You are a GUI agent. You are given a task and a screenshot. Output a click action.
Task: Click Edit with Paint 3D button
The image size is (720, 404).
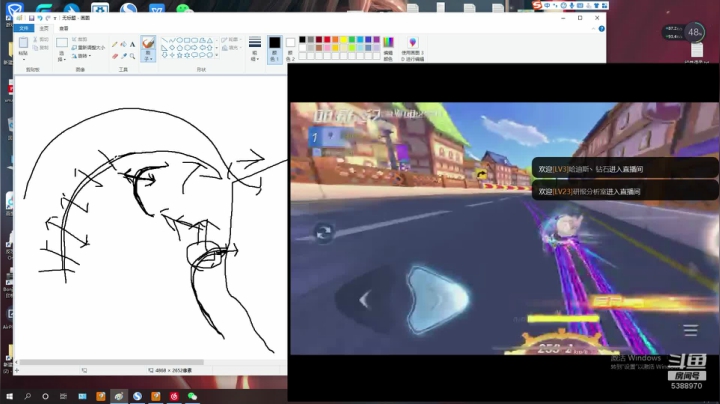click(413, 49)
